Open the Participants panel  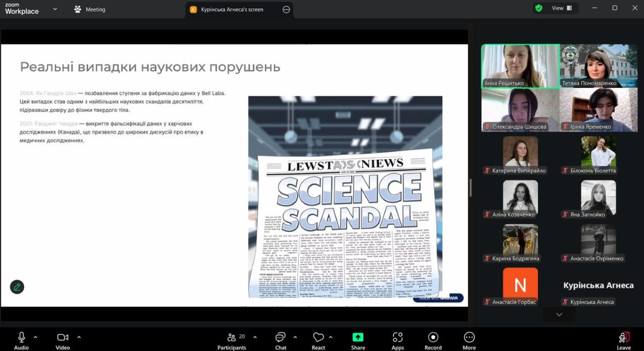(232, 340)
